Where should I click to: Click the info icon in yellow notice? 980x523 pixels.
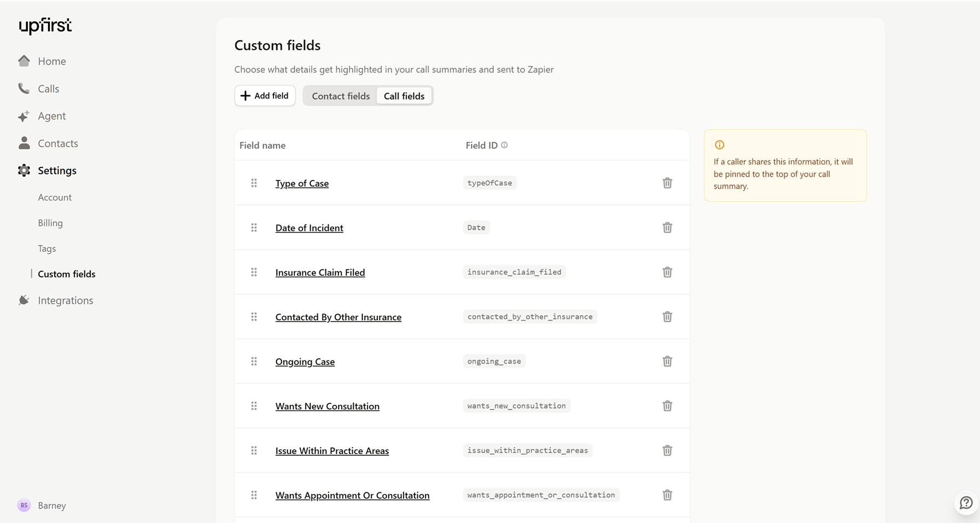pos(720,145)
